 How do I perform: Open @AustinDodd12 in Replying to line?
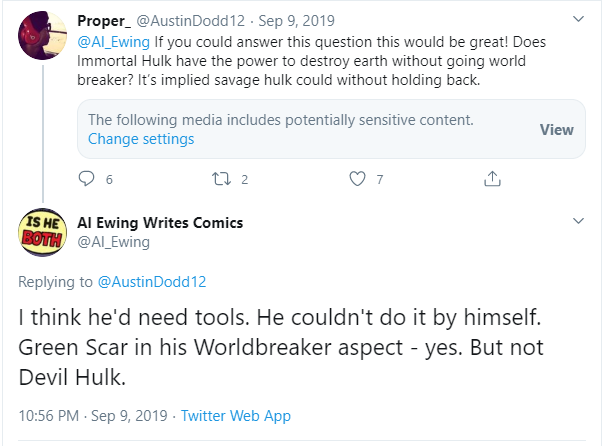152,282
